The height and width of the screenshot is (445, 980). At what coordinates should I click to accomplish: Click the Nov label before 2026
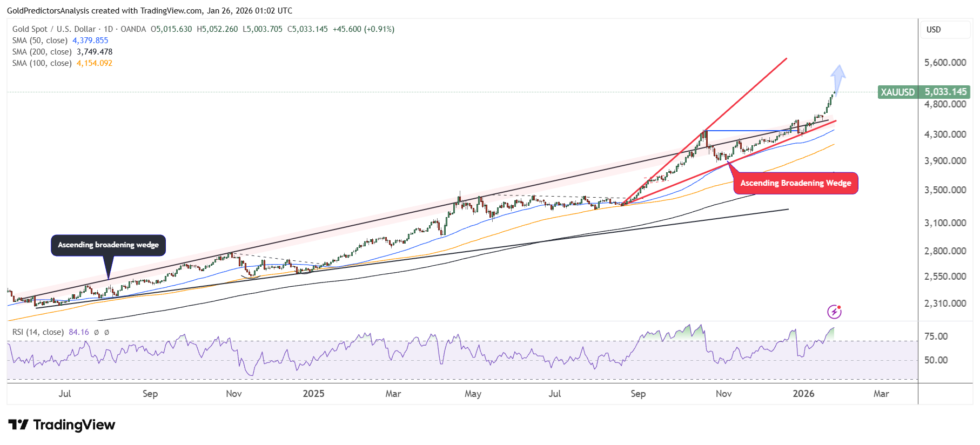[x=723, y=394]
